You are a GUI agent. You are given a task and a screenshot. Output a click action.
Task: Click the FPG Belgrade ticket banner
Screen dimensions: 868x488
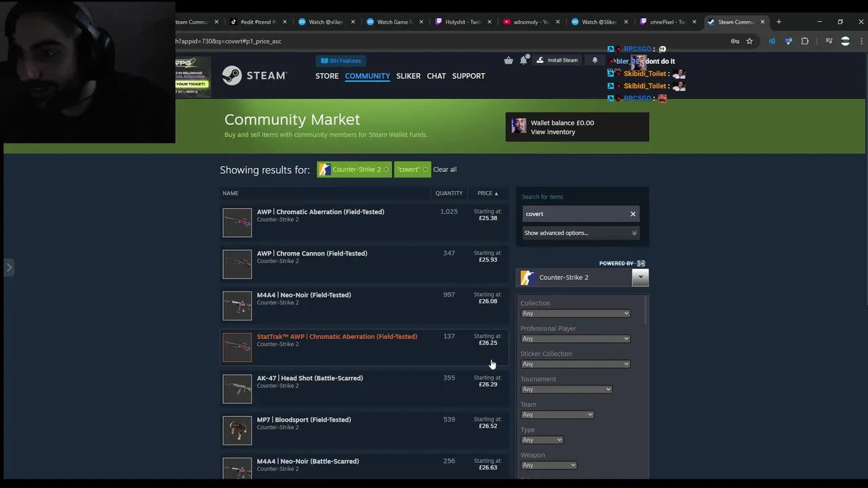193,77
